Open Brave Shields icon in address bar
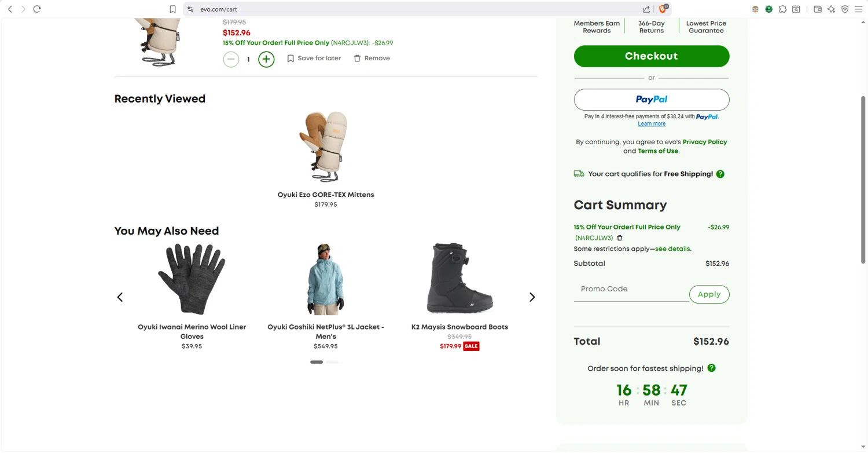This screenshot has width=868, height=453. [664, 9]
